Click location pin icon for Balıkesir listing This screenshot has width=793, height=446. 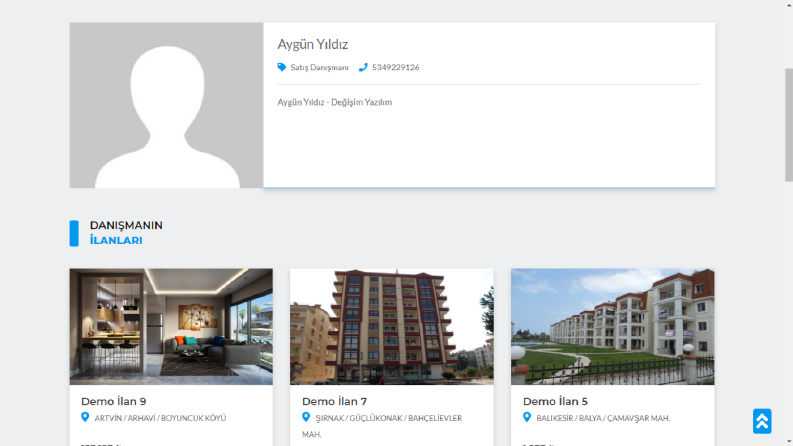click(x=527, y=417)
